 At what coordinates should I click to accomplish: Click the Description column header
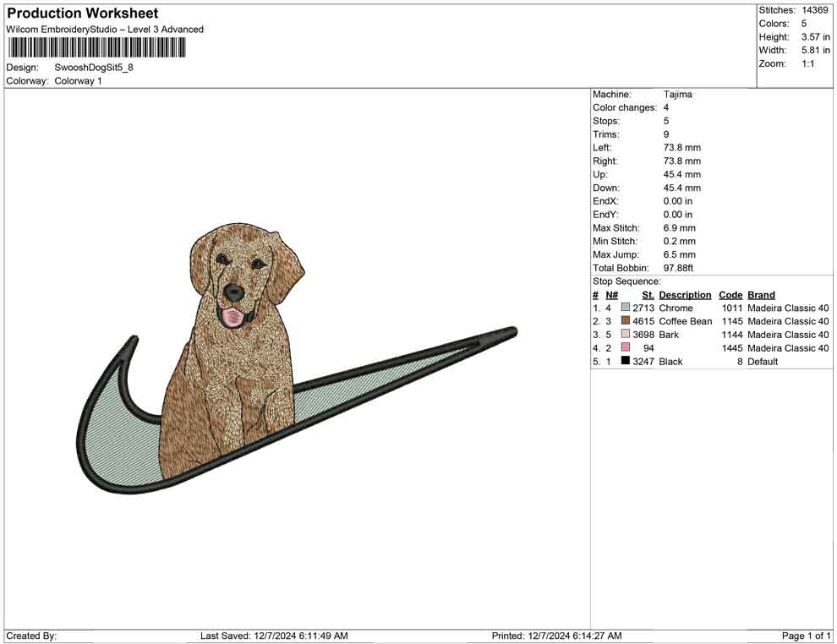coord(685,295)
